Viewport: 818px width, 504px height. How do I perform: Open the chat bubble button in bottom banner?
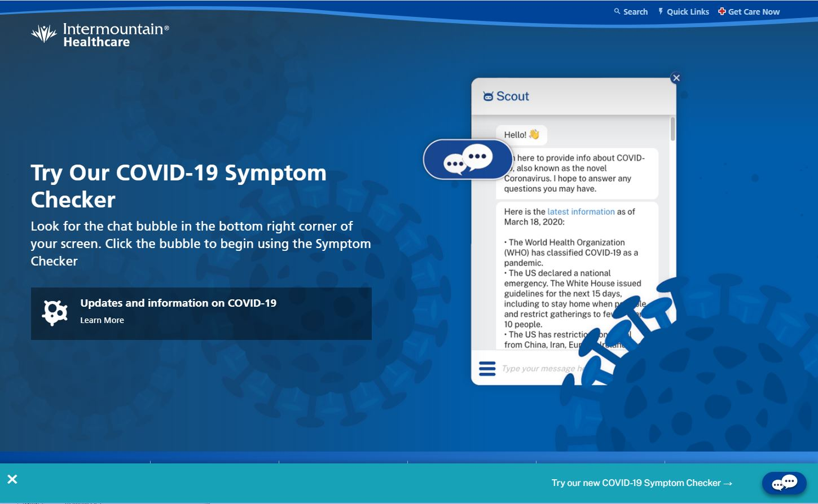(x=784, y=483)
